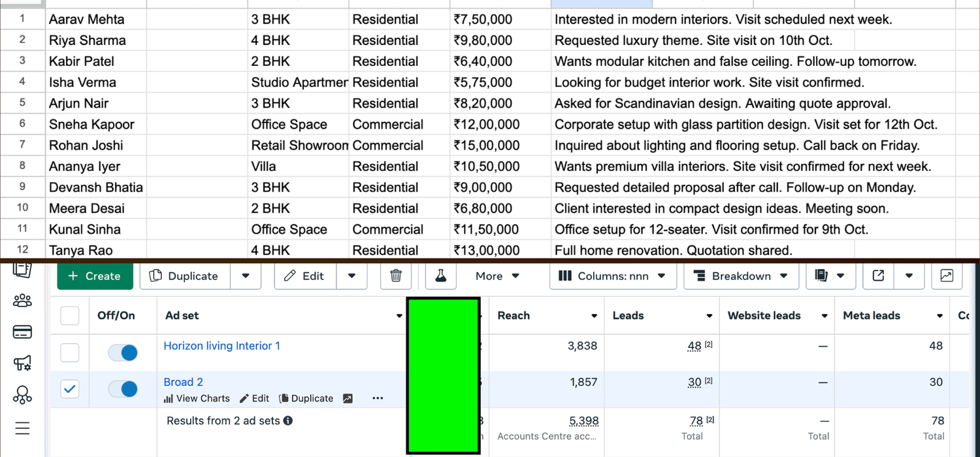Open the hamburger All tools menu icon
Screen dimensions: 980x457
pyautogui.click(x=22, y=428)
